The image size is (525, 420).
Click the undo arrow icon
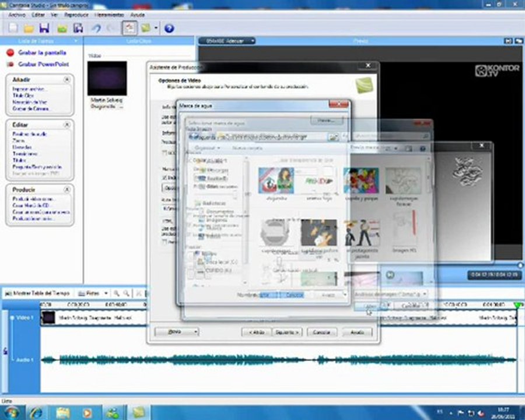[x=96, y=28]
